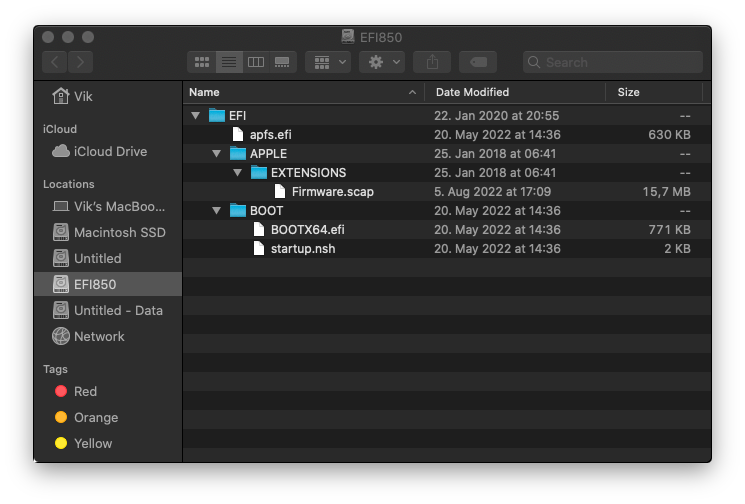The height and width of the screenshot is (504, 745).
Task: Select the startup.nsh file
Action: (447, 248)
